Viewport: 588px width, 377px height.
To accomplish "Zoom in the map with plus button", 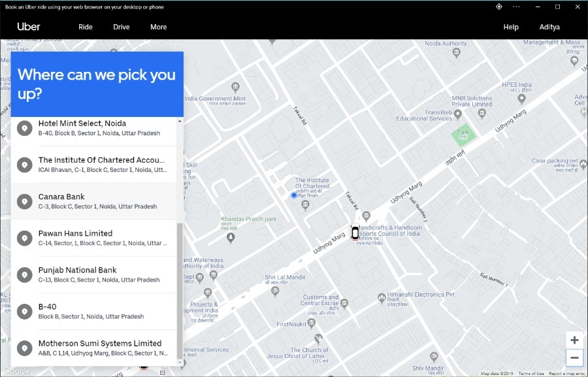I will [x=574, y=340].
